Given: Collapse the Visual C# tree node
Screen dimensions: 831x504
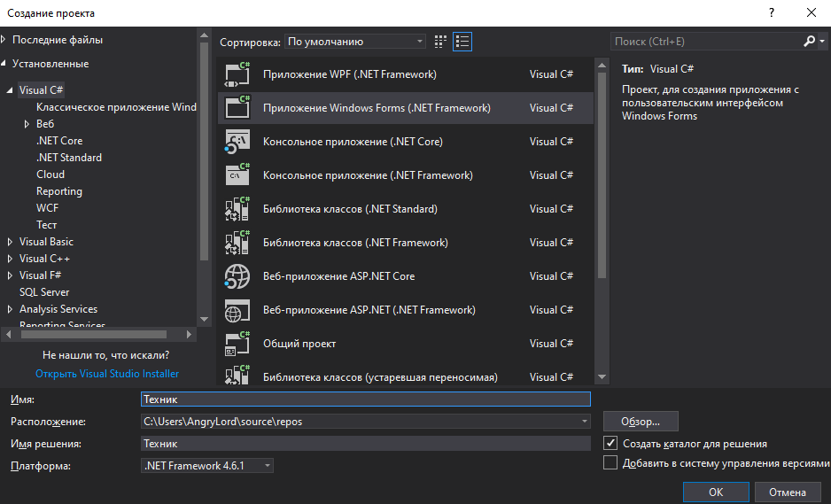Looking at the screenshot, I should point(10,90).
